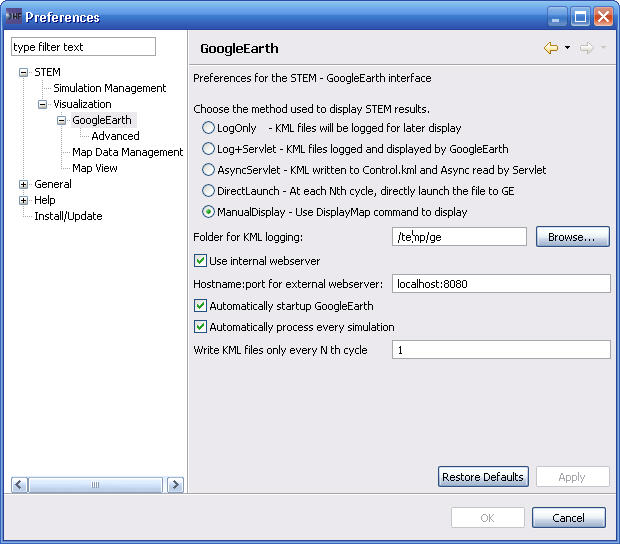Viewport: 620px width, 544px height.
Task: Open the back history dropdown arrow
Action: (567, 48)
